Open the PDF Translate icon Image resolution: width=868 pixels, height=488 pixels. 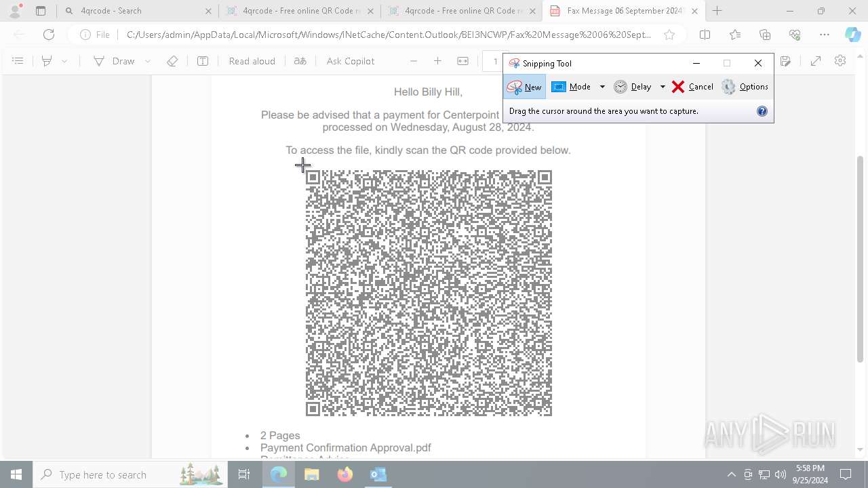click(x=300, y=61)
